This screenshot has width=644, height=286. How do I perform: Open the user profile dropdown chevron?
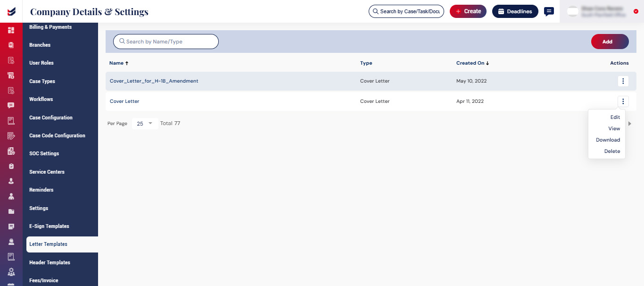(636, 11)
